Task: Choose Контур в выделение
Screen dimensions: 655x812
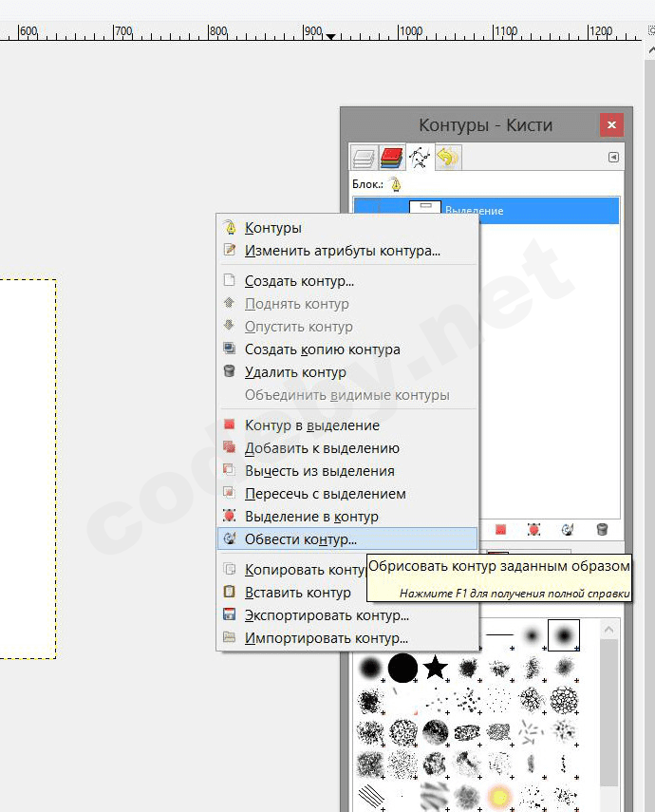Action: pyautogui.click(x=346, y=425)
